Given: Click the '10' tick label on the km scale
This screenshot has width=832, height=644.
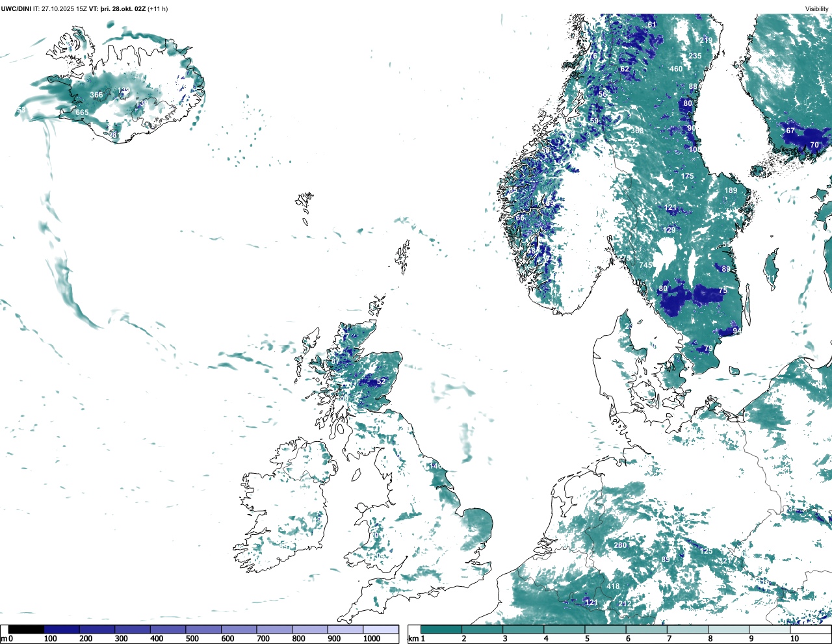Looking at the screenshot, I should pos(794,639).
